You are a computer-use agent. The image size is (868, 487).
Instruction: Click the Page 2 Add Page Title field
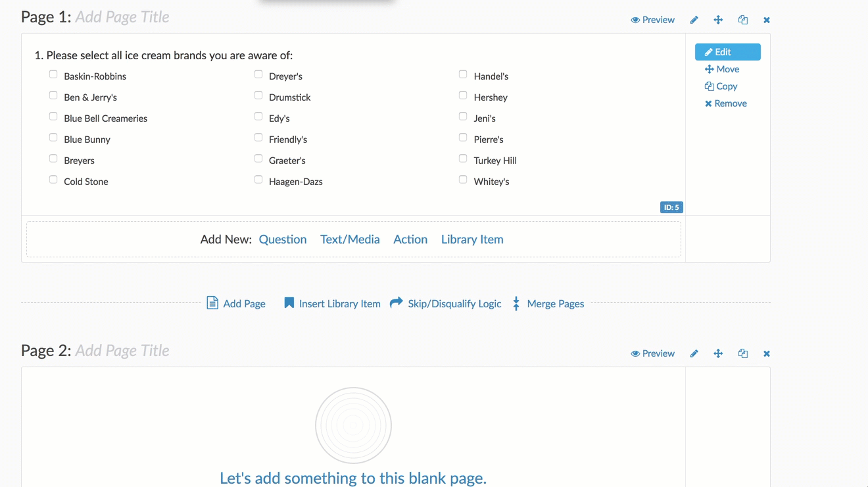point(122,351)
